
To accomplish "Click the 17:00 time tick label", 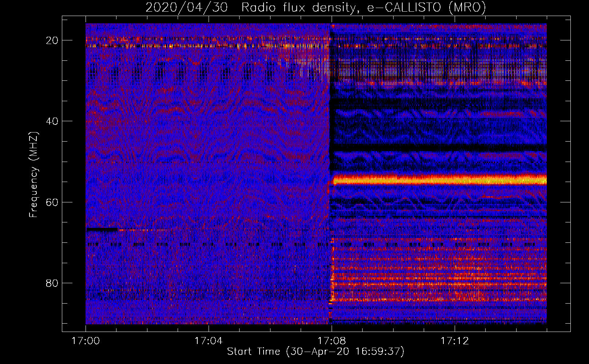I will click(x=86, y=341).
